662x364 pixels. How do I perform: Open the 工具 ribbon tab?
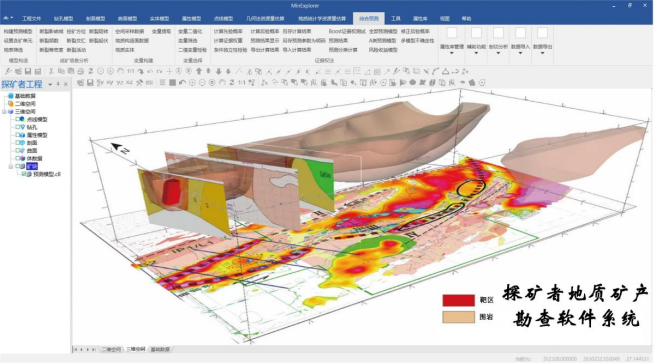396,19
